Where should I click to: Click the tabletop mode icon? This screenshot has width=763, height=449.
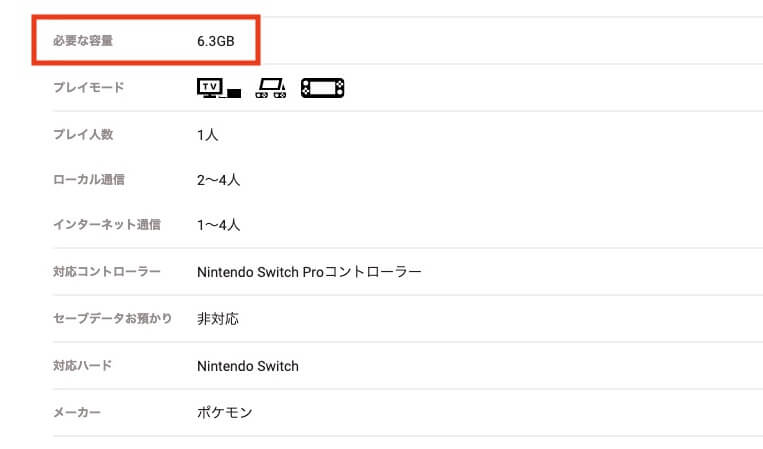coord(271,88)
